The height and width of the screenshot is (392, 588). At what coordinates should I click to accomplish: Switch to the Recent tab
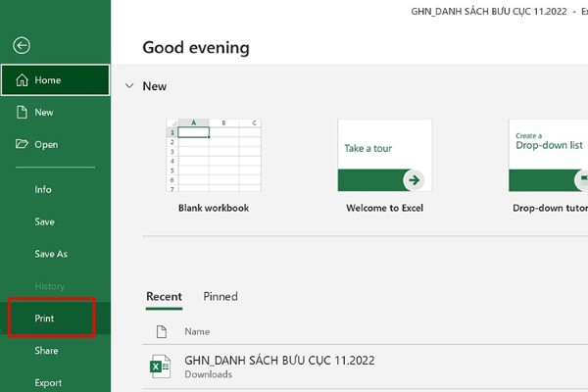pyautogui.click(x=164, y=296)
